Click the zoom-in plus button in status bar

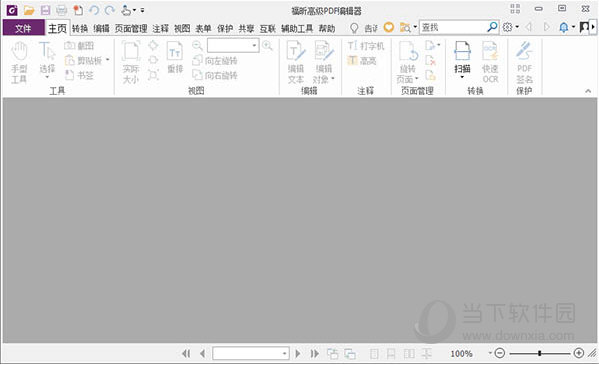(x=579, y=353)
